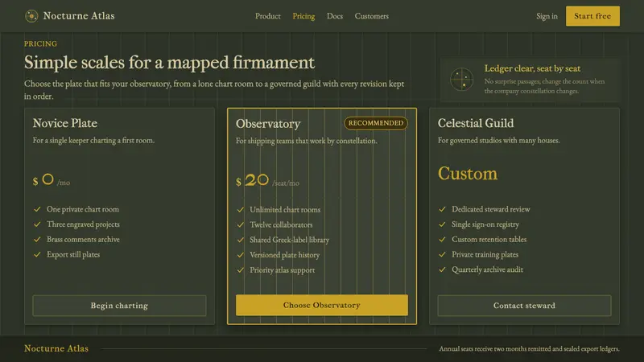Click the text 'Twelve collaborators'
Image resolution: width=644 pixels, height=362 pixels.
[x=281, y=225]
